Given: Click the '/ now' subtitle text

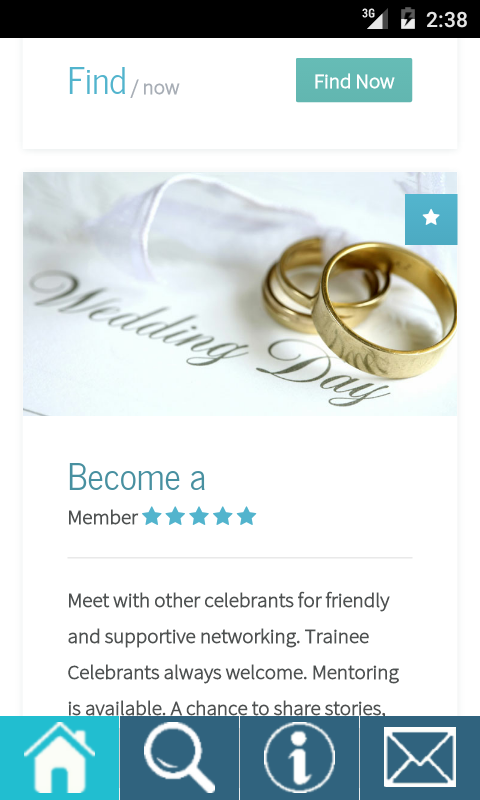Looking at the screenshot, I should pos(155,88).
